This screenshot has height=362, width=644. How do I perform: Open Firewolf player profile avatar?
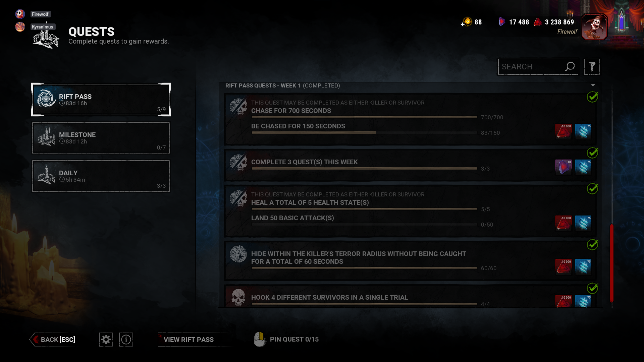click(x=594, y=26)
